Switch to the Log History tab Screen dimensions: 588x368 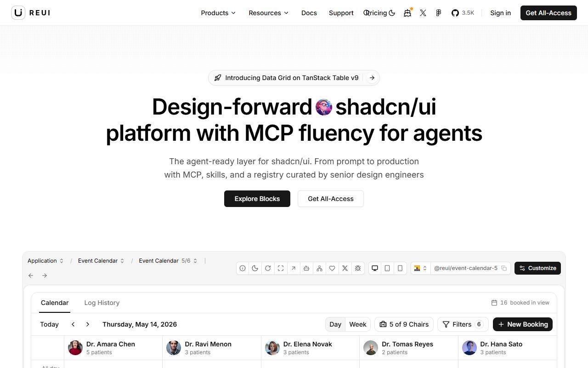click(x=102, y=303)
